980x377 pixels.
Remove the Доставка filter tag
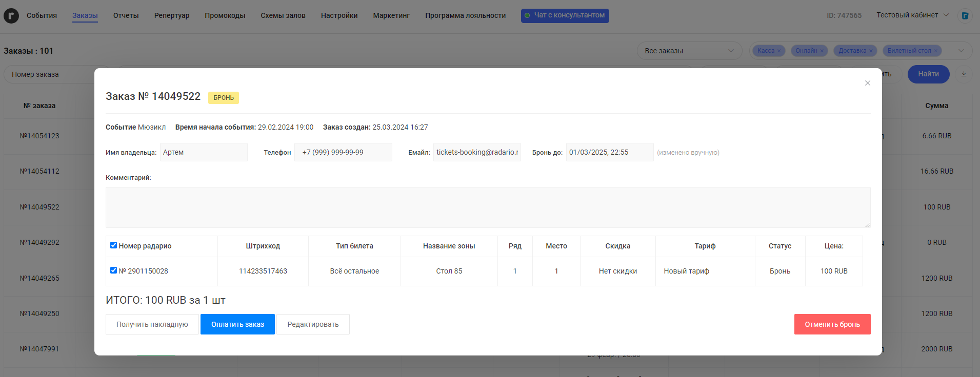tap(871, 51)
